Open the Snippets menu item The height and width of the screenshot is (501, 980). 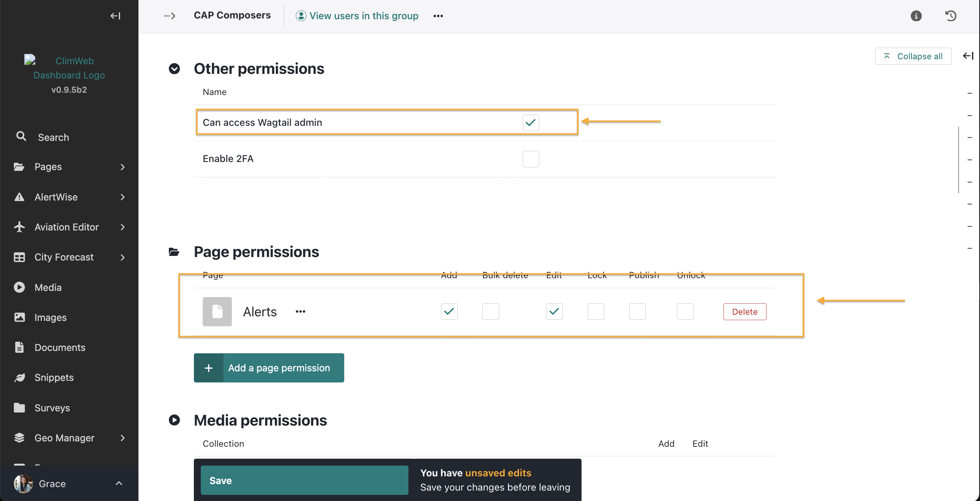click(x=69, y=377)
